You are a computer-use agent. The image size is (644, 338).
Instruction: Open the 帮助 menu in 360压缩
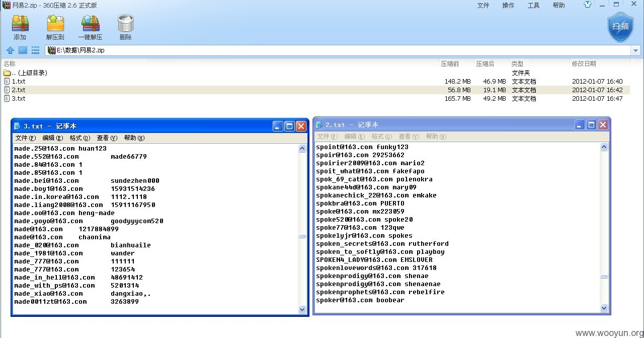[x=558, y=6]
